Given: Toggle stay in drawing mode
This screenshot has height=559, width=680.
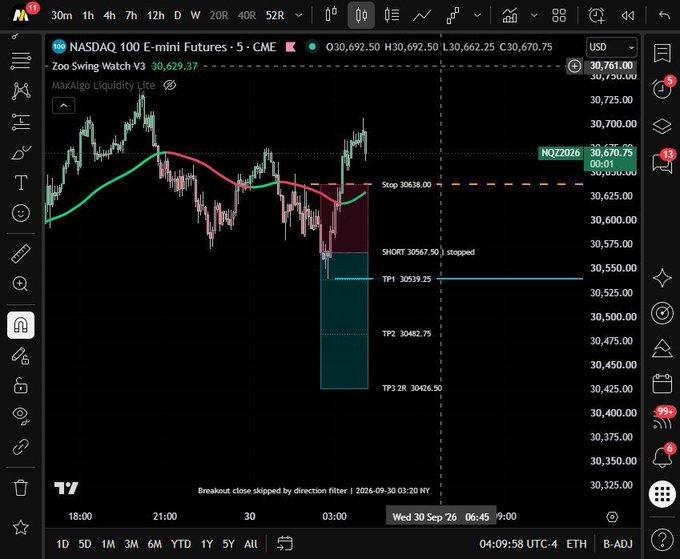Looking at the screenshot, I should 21,356.
